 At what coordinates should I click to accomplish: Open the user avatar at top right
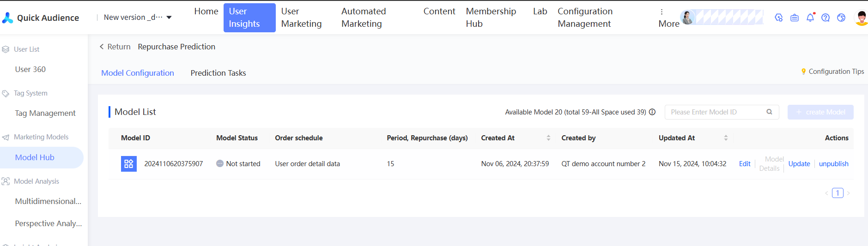862,18
